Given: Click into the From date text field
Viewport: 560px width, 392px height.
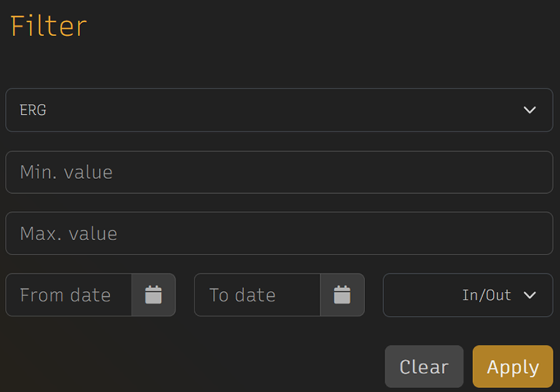Looking at the screenshot, I should [x=69, y=295].
